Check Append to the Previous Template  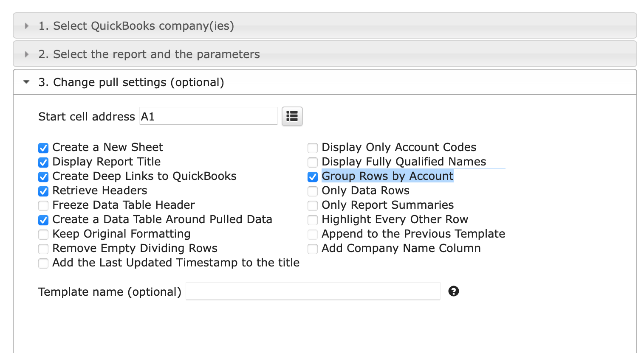coord(313,234)
